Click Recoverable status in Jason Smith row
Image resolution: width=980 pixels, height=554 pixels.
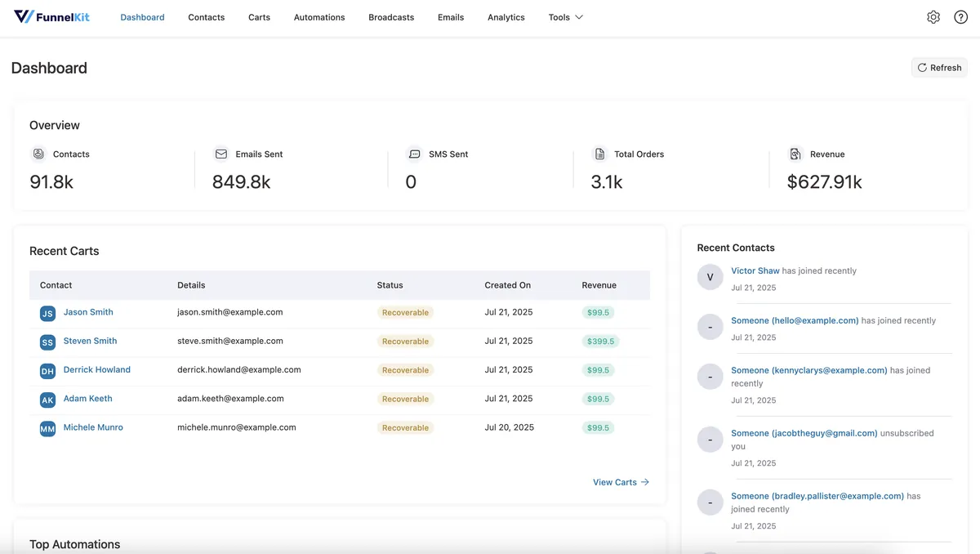405,313
